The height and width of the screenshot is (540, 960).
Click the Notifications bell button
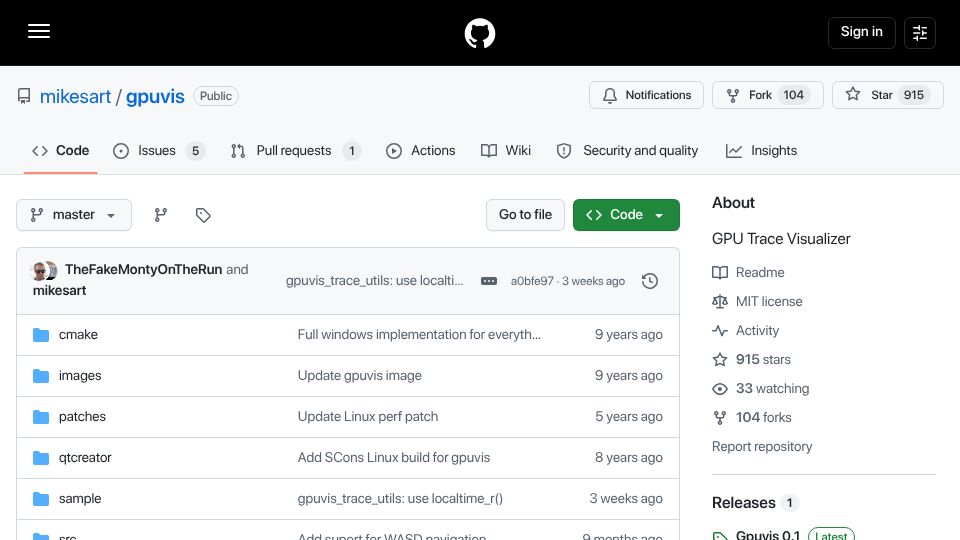coord(647,95)
